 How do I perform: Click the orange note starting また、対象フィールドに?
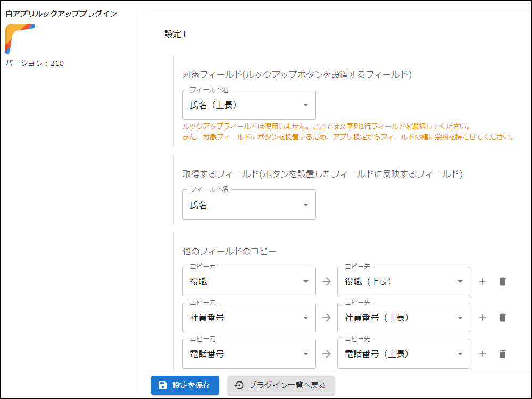pos(348,137)
